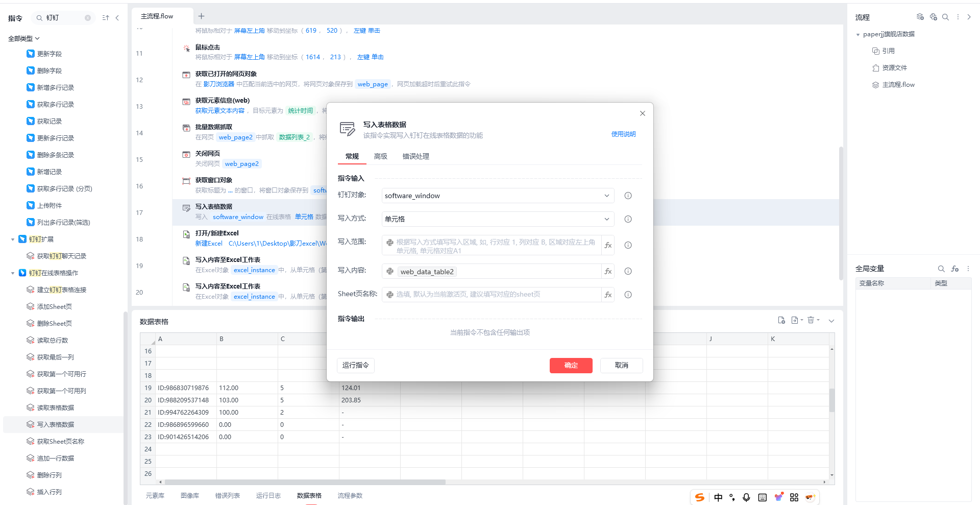Open the more-options menu in the 流程 panel header

click(958, 17)
